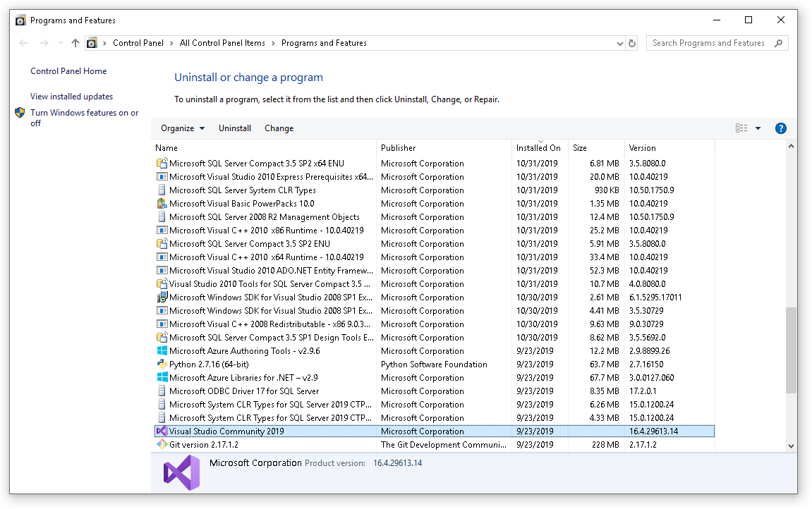Click Azure Authoring Tools Windows logo icon
This screenshot has height=509, width=812.
162,351
